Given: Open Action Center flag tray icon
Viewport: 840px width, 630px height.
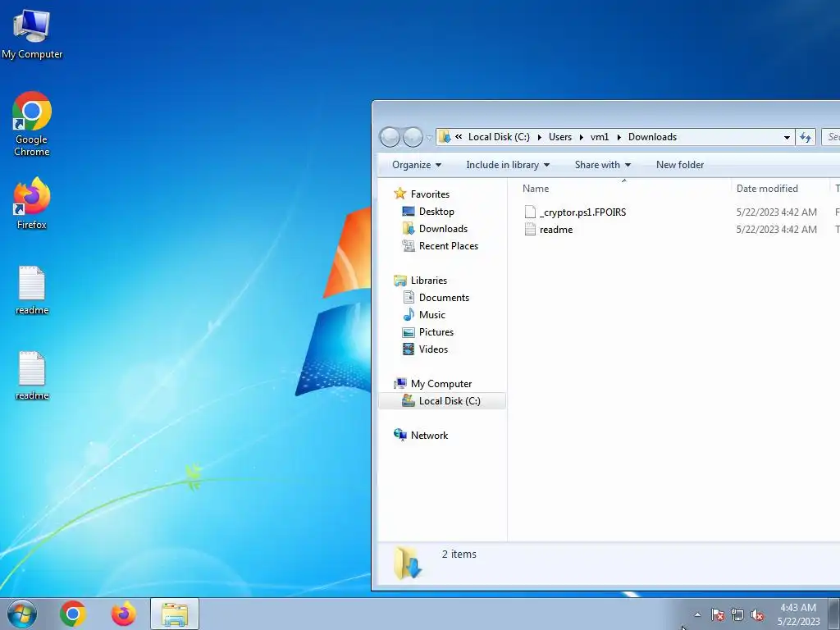Looking at the screenshot, I should point(718,614).
